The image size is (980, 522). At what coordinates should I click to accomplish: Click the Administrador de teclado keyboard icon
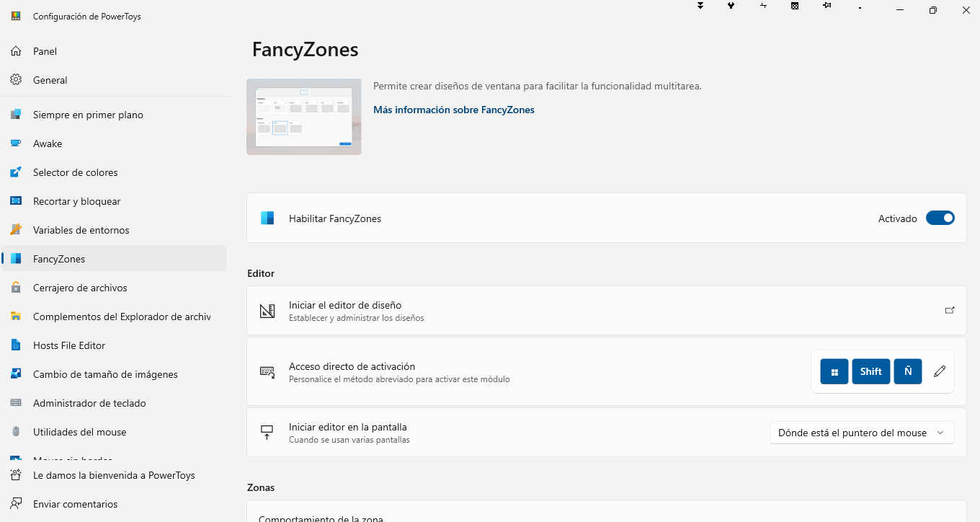pyautogui.click(x=16, y=403)
